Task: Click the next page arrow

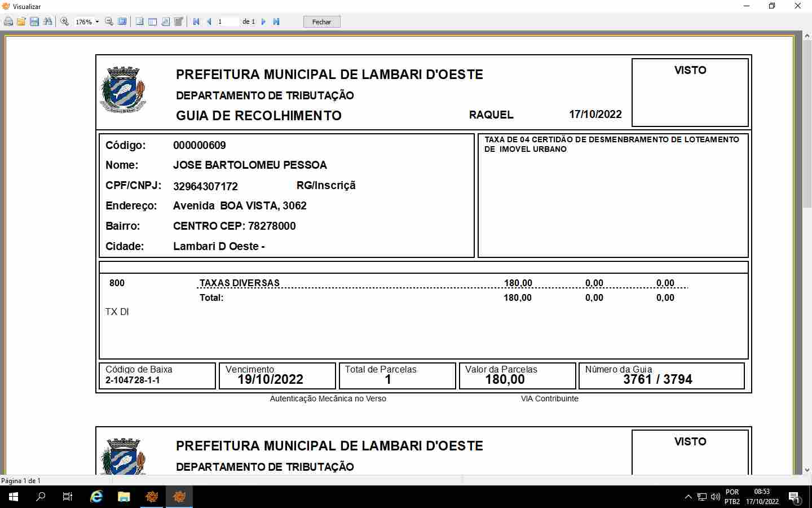Action: click(263, 22)
